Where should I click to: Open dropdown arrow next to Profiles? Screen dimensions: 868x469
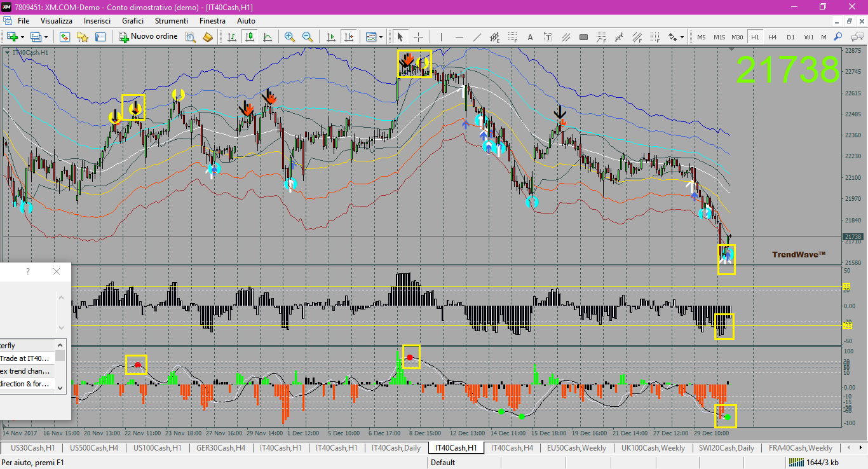[x=46, y=37]
